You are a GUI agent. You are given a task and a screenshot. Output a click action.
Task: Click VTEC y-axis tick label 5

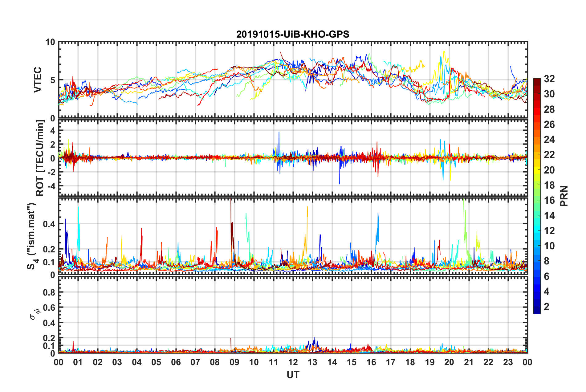tap(53, 80)
